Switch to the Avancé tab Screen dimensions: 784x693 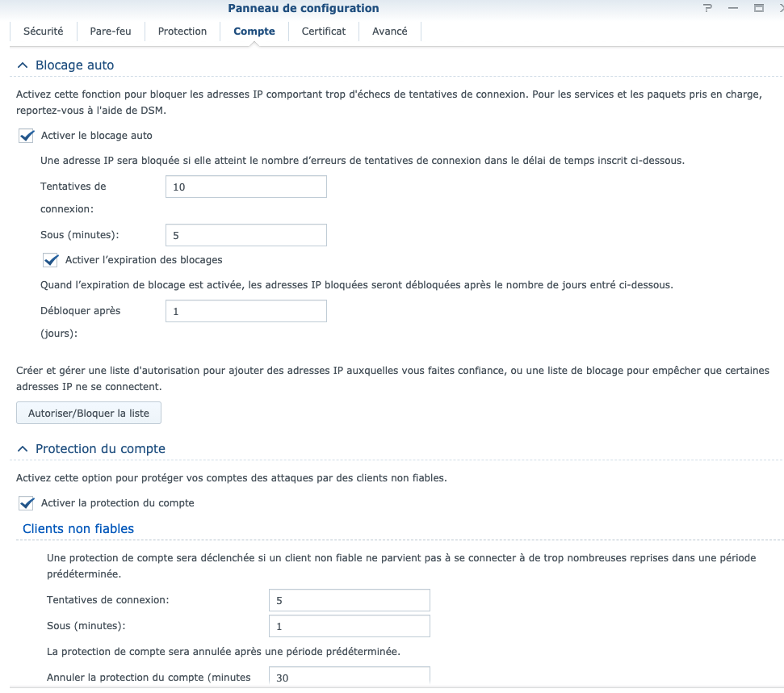point(389,31)
